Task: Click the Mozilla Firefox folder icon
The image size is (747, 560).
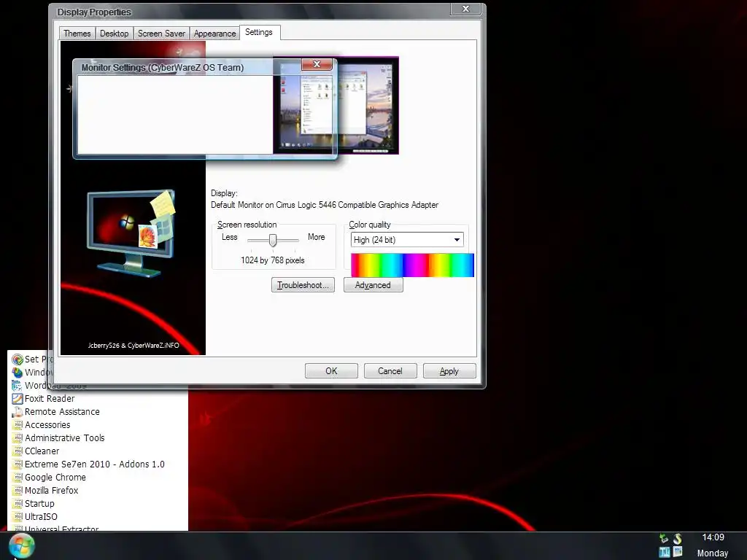Action: point(18,491)
